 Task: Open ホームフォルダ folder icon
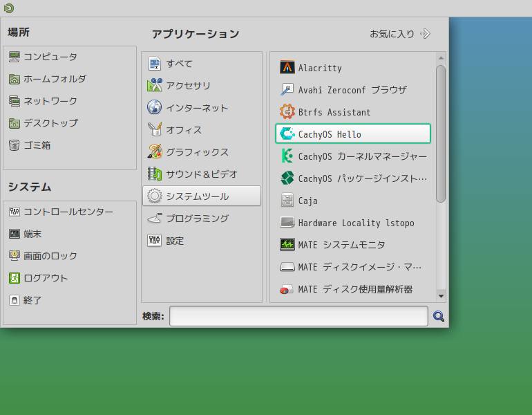[x=15, y=79]
